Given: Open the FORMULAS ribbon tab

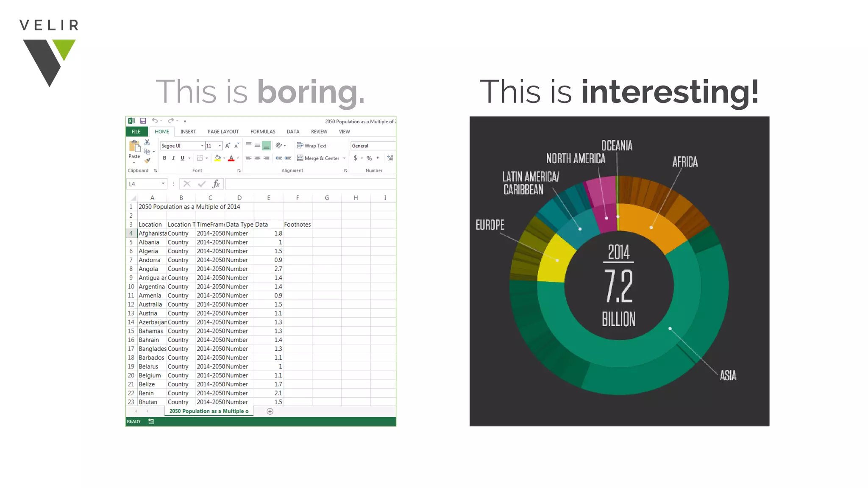Looking at the screenshot, I should [x=263, y=132].
